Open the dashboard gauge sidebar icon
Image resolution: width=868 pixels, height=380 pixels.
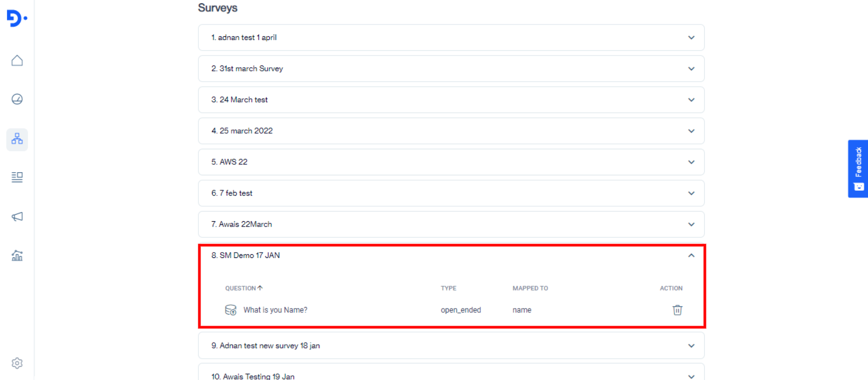[17, 99]
